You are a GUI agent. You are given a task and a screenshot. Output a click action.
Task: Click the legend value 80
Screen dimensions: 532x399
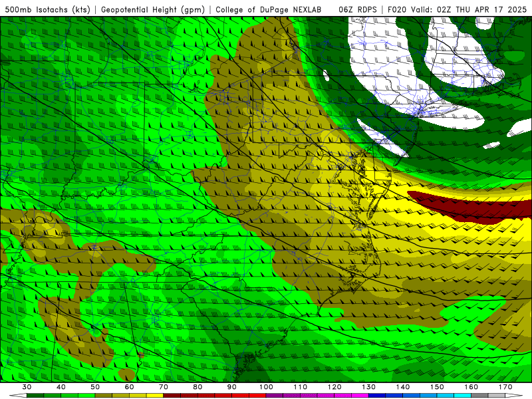198,387
